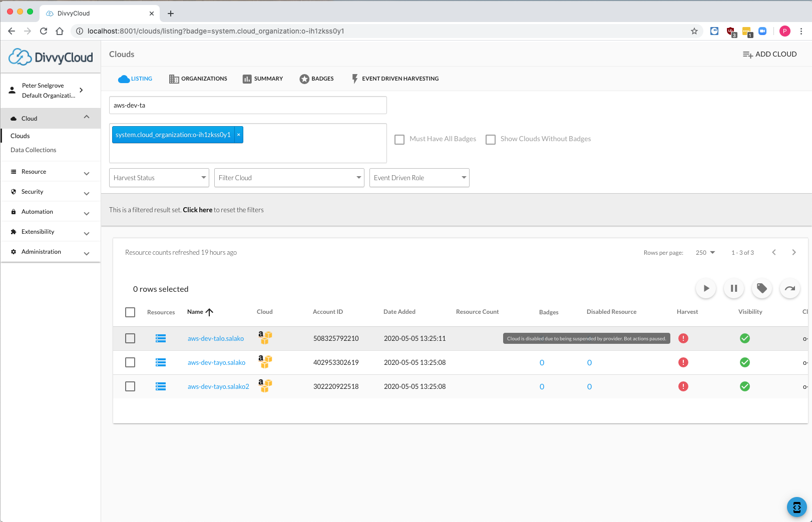This screenshot has width=812, height=522.
Task: Click red harvest error icon for aws-dev-tayo.salako2
Action: click(x=683, y=386)
